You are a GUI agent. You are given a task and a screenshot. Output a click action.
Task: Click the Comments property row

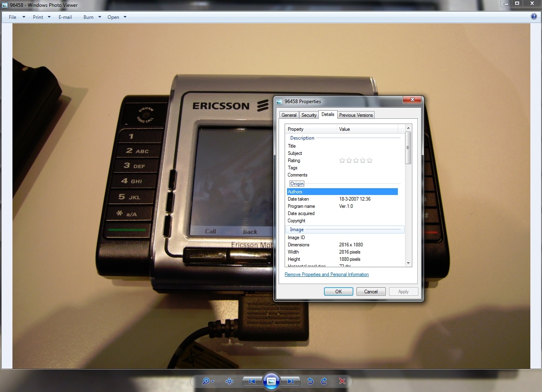342,175
